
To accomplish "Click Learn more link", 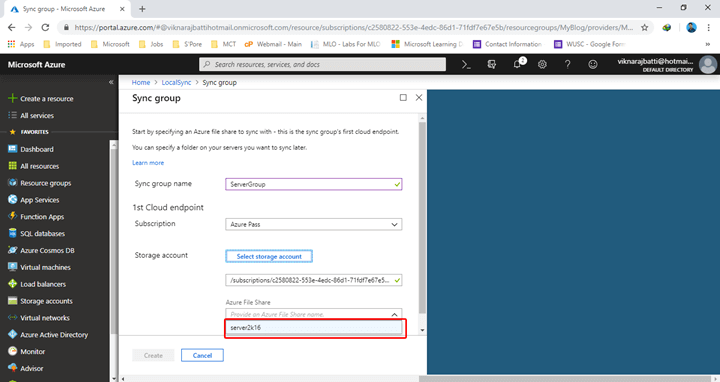I will point(148,163).
